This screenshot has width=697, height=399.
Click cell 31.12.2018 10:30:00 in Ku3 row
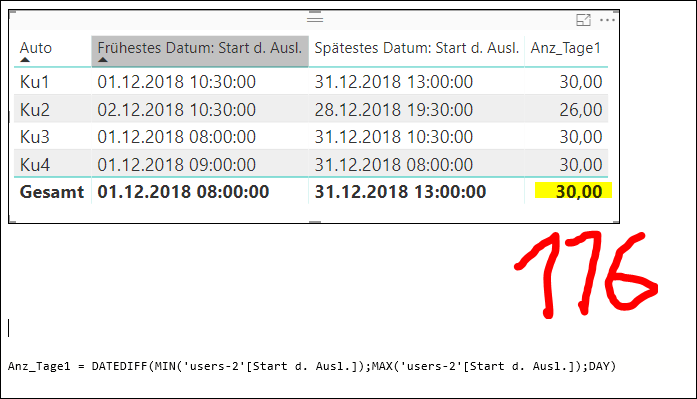click(393, 137)
